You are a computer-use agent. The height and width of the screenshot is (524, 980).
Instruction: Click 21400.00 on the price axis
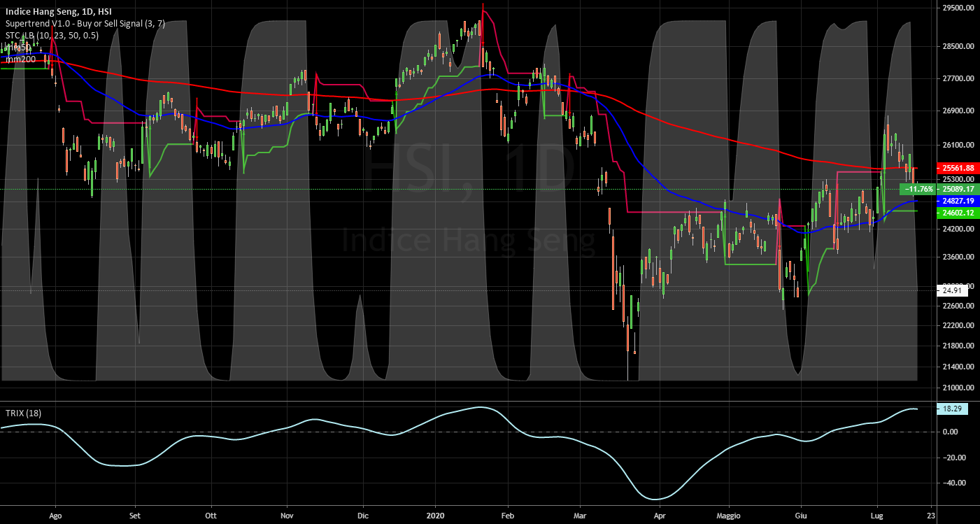(x=958, y=367)
